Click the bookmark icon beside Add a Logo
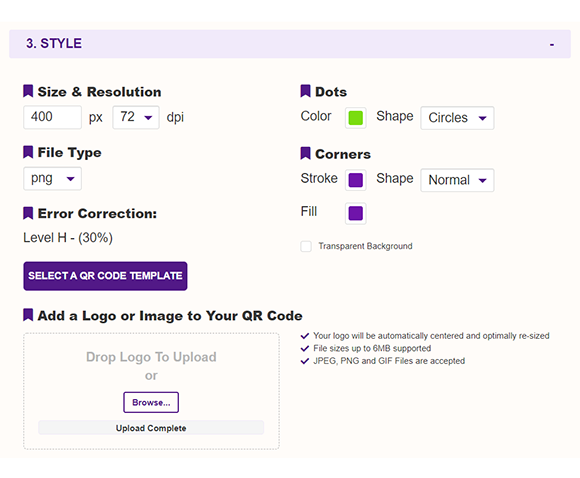580x478 pixels. (28, 315)
